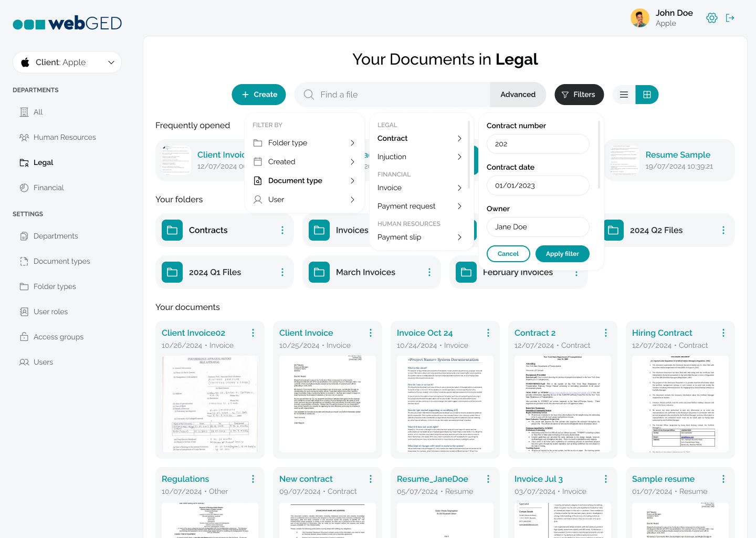Screen dimensions: 756x538
Task: Select Folder type filter option
Action: [x=304, y=143]
